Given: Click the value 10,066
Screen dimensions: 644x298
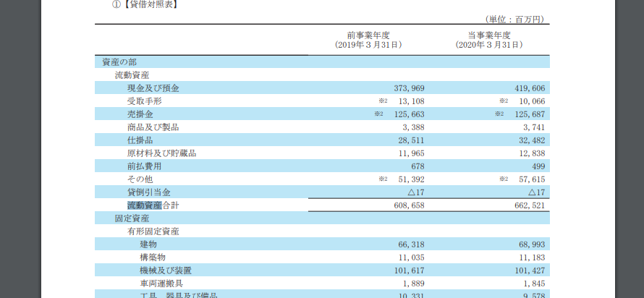Looking at the screenshot, I should (532, 101).
